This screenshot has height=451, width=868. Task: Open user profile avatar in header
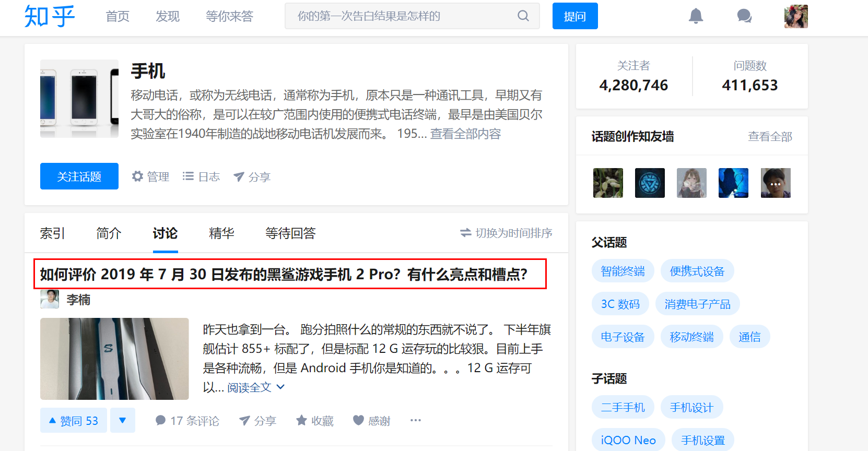point(796,16)
